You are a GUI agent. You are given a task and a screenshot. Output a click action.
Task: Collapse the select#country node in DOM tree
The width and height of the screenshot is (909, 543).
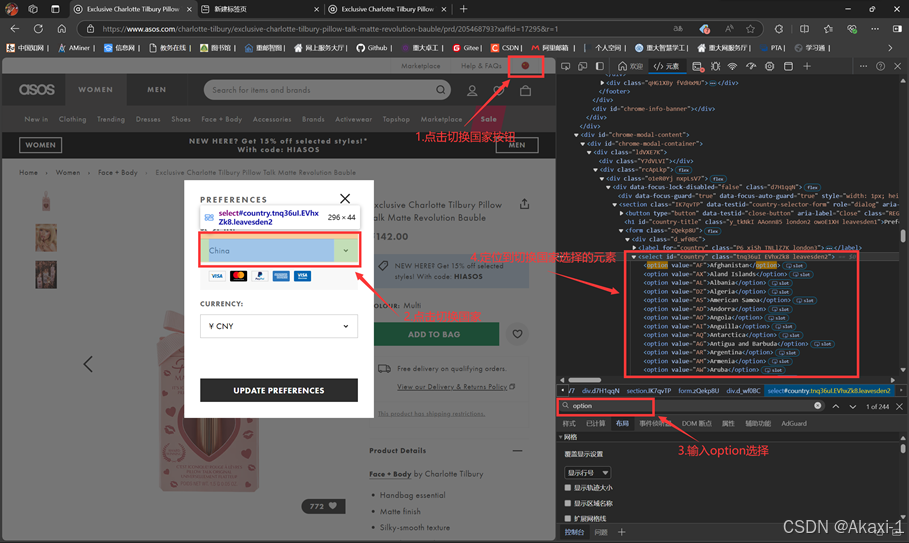point(634,256)
